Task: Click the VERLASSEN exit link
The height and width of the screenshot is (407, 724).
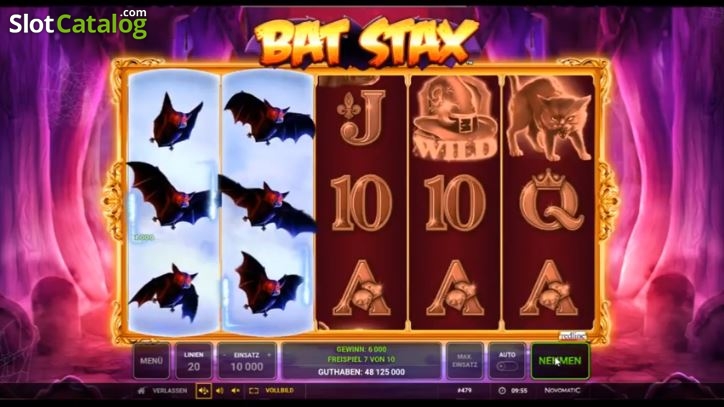Action: click(x=170, y=391)
